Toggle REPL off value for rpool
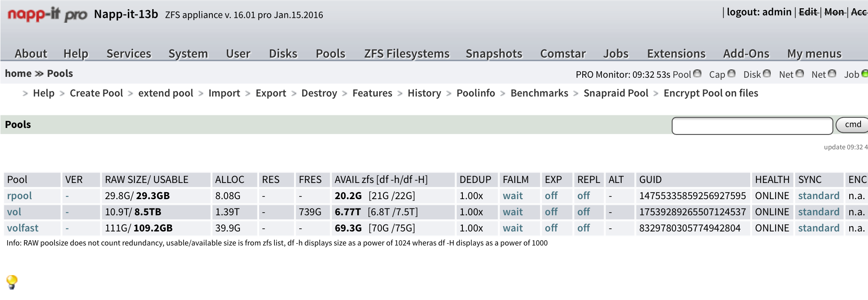The height and width of the screenshot is (300, 868). tap(584, 196)
